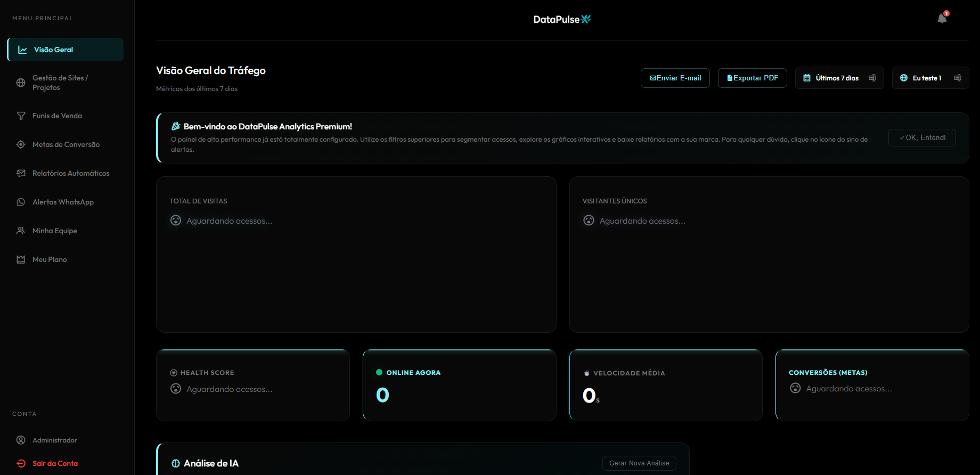The width and height of the screenshot is (980, 475).
Task: Click the Relatórios Automáticos mail icon
Action: pos(21,173)
